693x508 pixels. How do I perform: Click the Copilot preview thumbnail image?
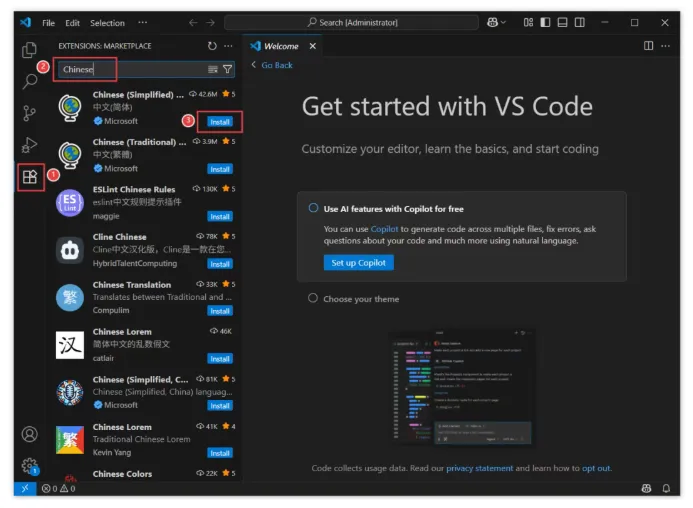click(x=462, y=387)
